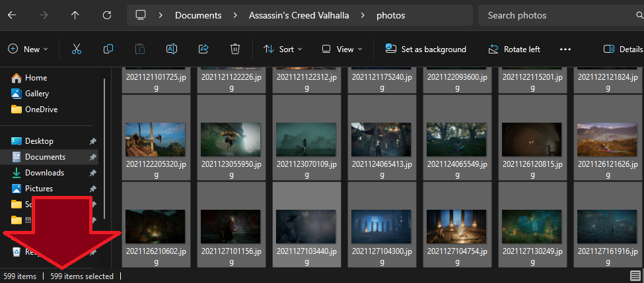Open the See more options menu
This screenshot has width=644, height=283.
click(565, 49)
